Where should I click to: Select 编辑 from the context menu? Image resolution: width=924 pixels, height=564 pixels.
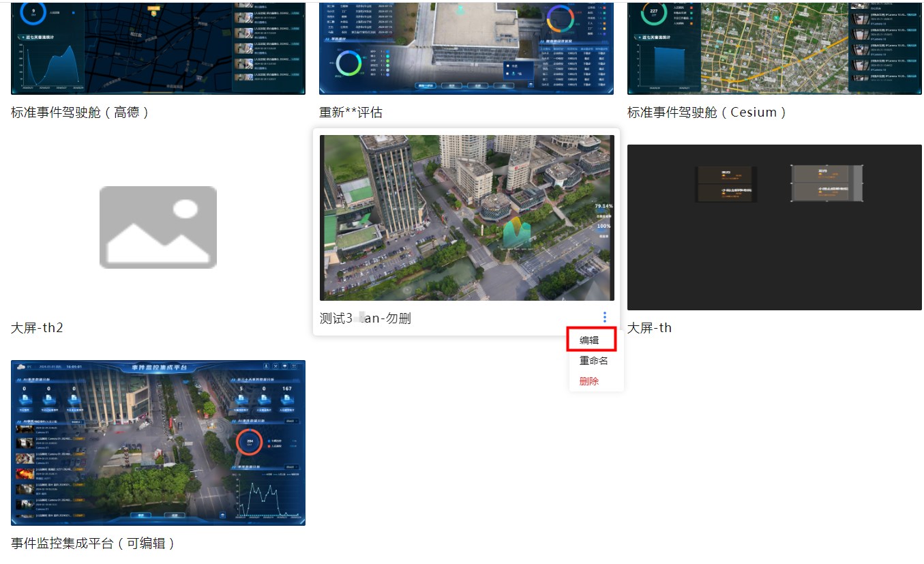click(x=589, y=340)
